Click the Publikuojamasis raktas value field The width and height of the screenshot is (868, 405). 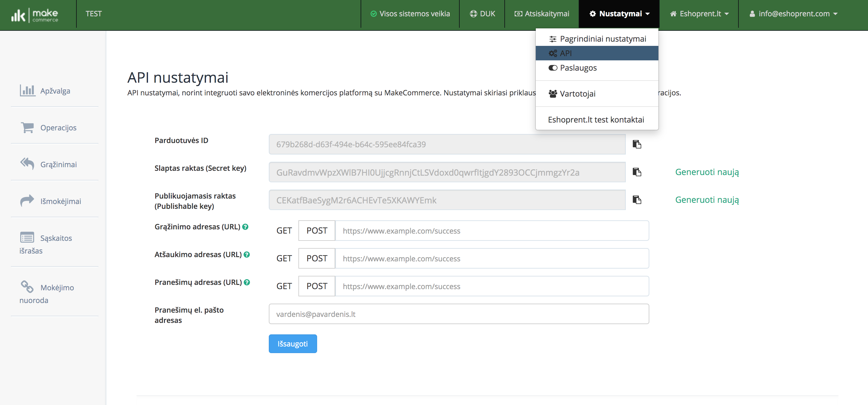tap(447, 200)
